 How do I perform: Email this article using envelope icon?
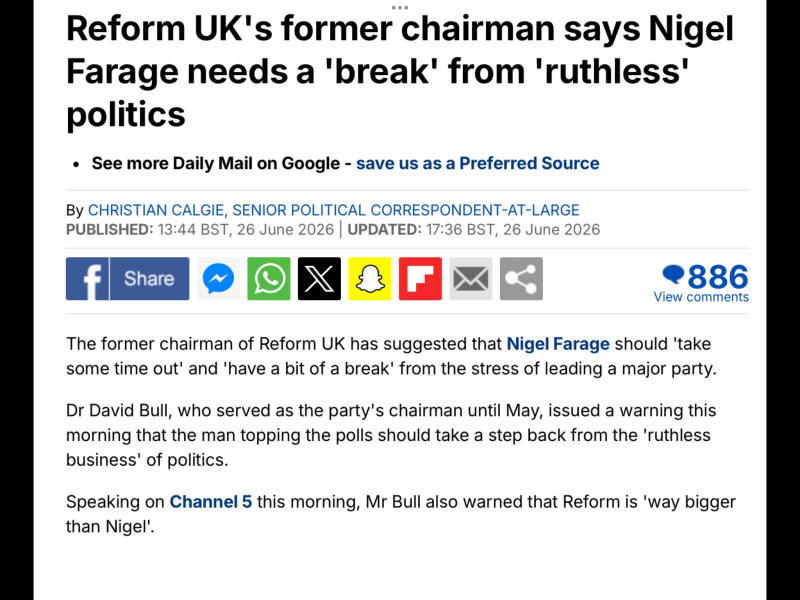(471, 279)
